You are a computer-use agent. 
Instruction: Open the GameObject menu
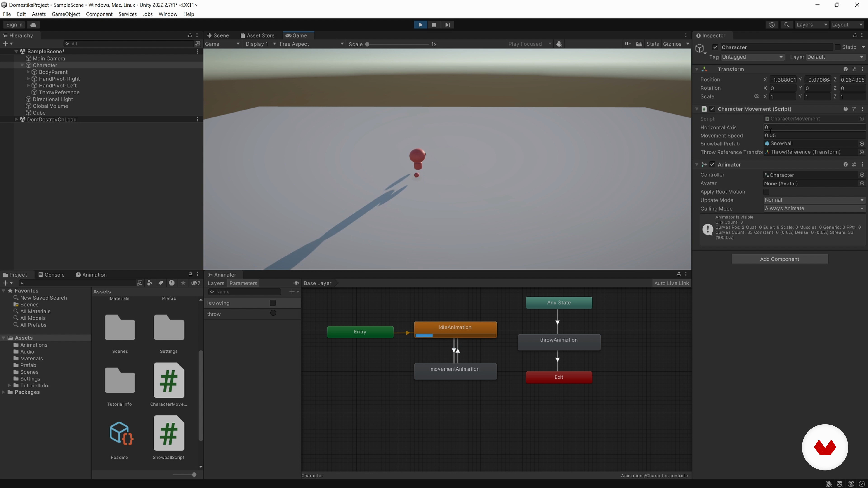(66, 14)
